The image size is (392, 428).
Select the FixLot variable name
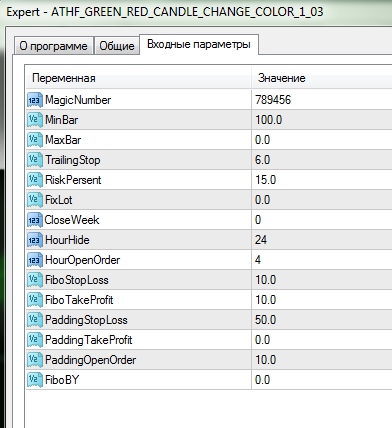click(x=59, y=200)
